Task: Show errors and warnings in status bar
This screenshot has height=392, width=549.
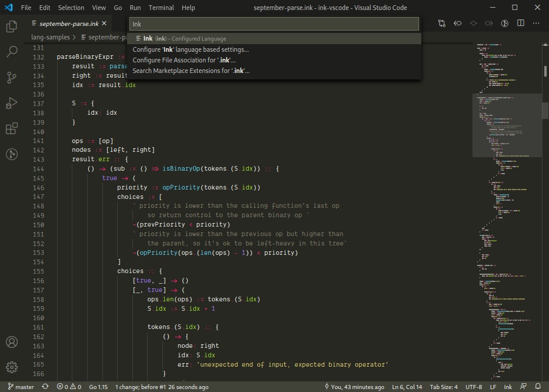Action: tap(69, 387)
